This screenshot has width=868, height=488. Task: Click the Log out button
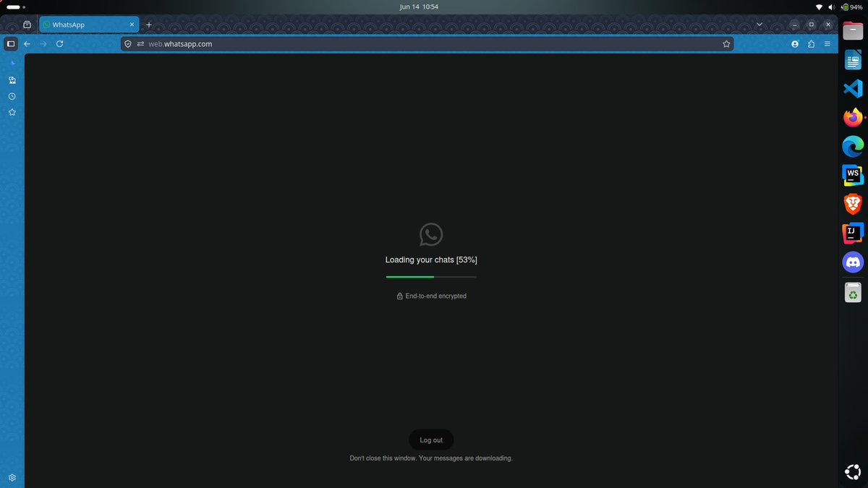431,440
